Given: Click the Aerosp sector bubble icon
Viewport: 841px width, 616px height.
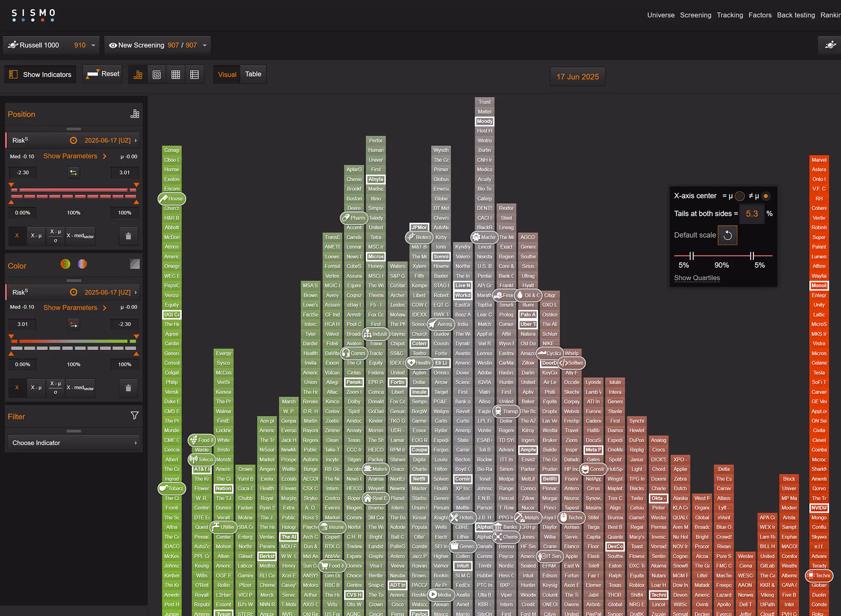Looking at the screenshot, I should tap(441, 324).
